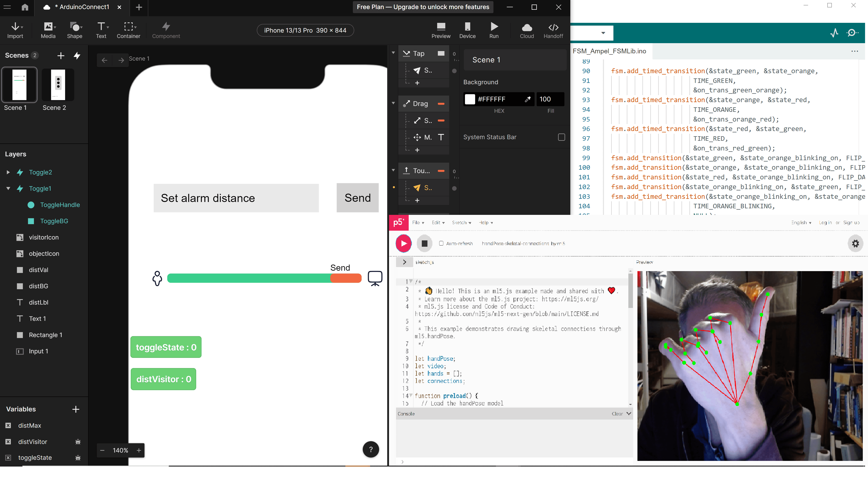This screenshot has height=488, width=868.
Task: Toggle the Auto-refresh checkbox in p5 editor
Action: click(x=441, y=243)
